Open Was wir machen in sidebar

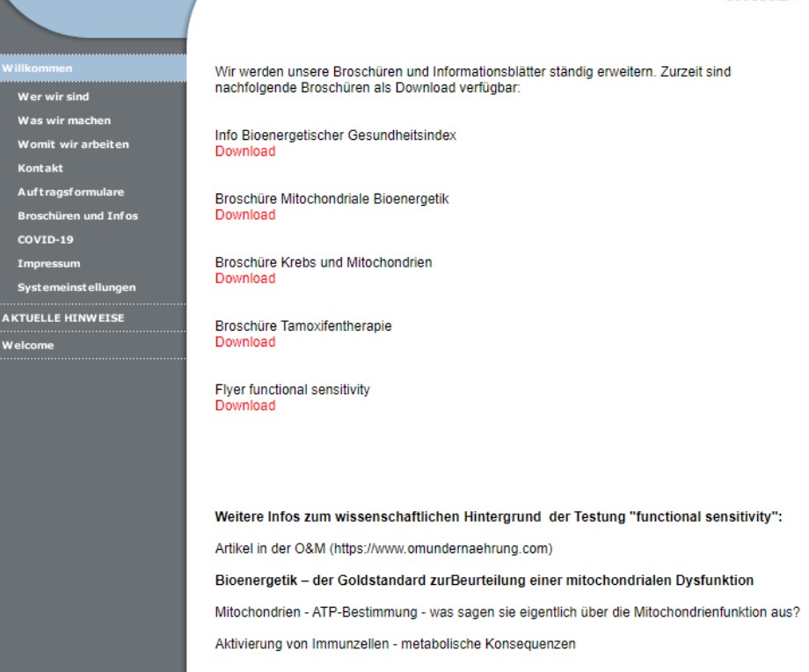tap(64, 121)
